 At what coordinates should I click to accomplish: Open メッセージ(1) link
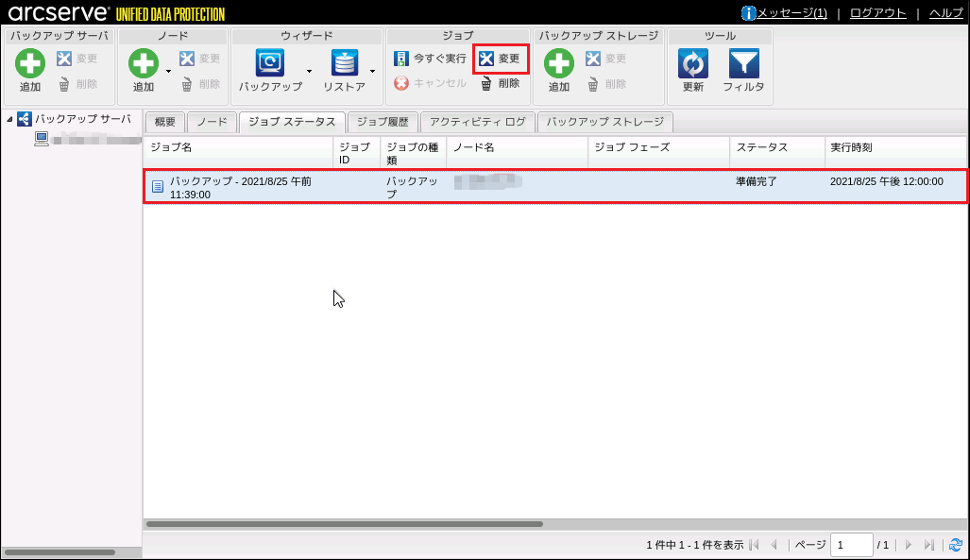click(791, 13)
